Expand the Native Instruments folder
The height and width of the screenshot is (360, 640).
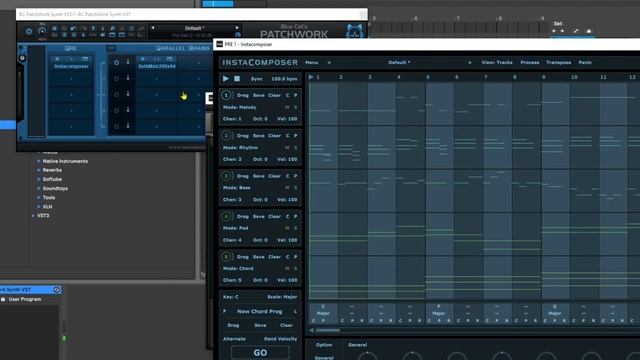tap(39, 161)
